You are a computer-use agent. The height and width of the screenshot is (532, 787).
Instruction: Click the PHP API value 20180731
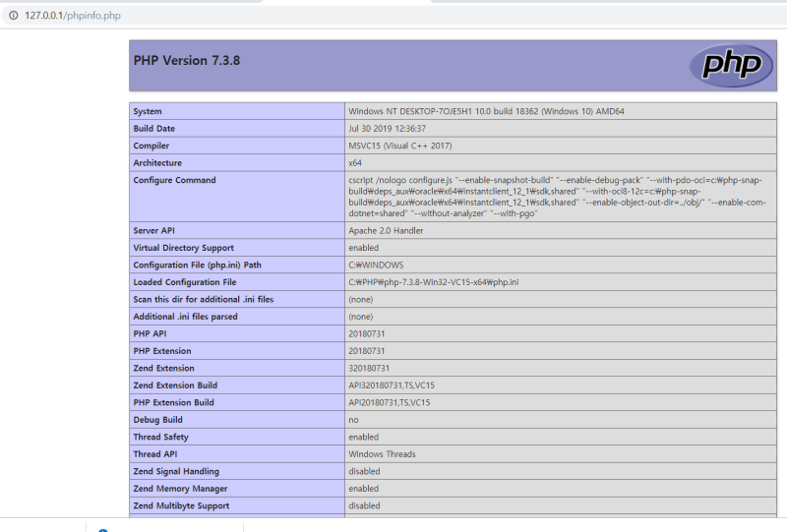pyautogui.click(x=368, y=334)
